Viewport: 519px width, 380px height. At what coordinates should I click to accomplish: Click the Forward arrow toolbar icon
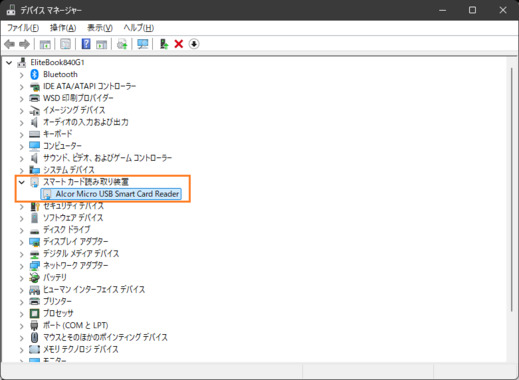point(25,44)
